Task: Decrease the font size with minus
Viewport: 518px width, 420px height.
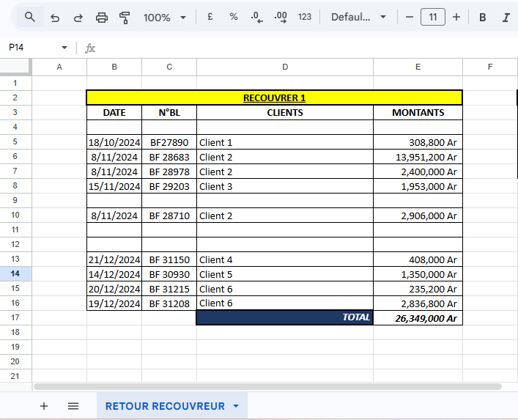Action: pyautogui.click(x=410, y=17)
